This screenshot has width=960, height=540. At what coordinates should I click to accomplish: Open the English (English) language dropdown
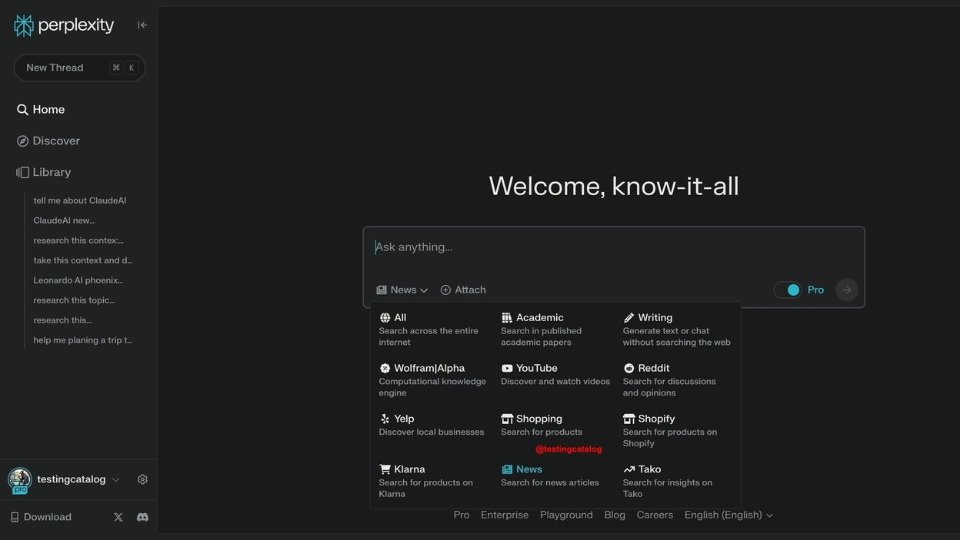729,515
